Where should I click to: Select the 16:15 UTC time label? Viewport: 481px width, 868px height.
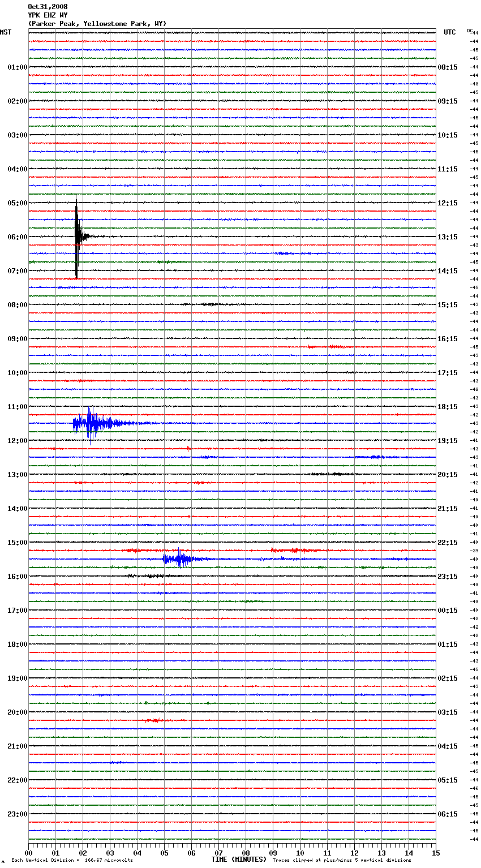click(448, 339)
